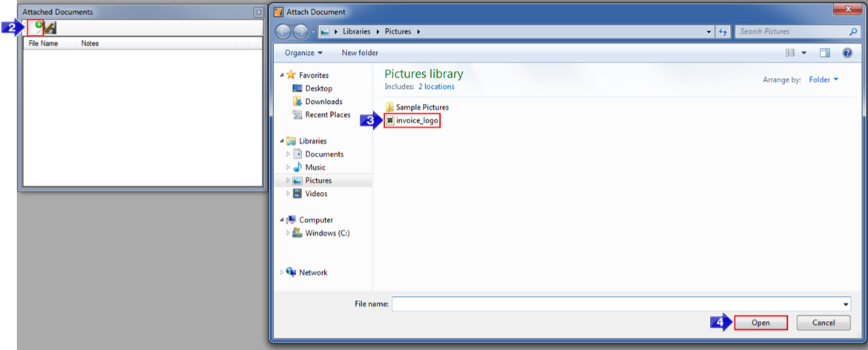Open the File name dropdown arrow
This screenshot has width=868, height=350.
[x=845, y=304]
